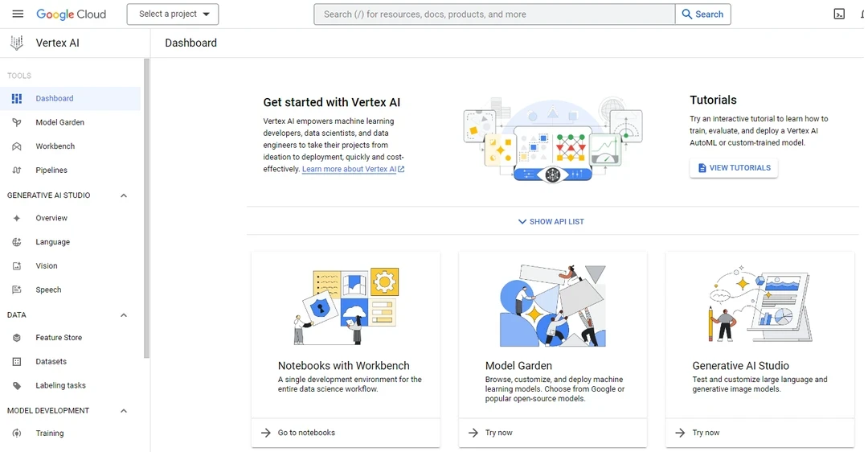
Task: Click the Pipelines sidebar icon
Action: tap(17, 171)
